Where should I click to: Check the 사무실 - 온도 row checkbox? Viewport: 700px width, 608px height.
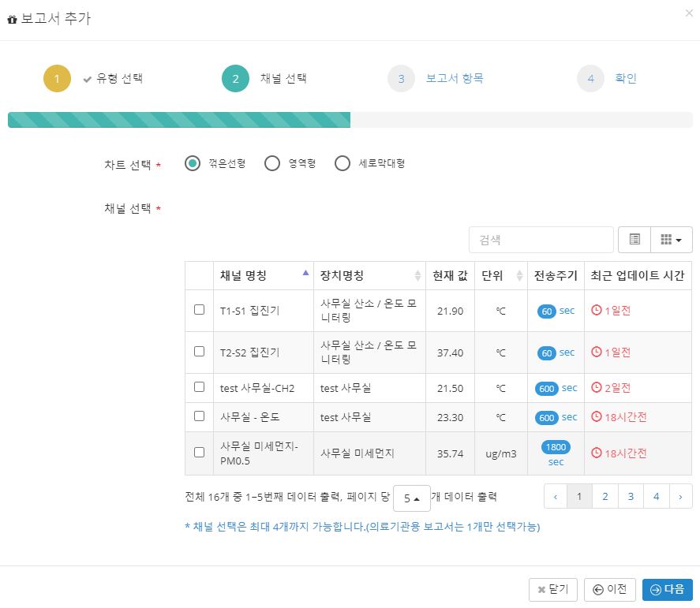(200, 416)
